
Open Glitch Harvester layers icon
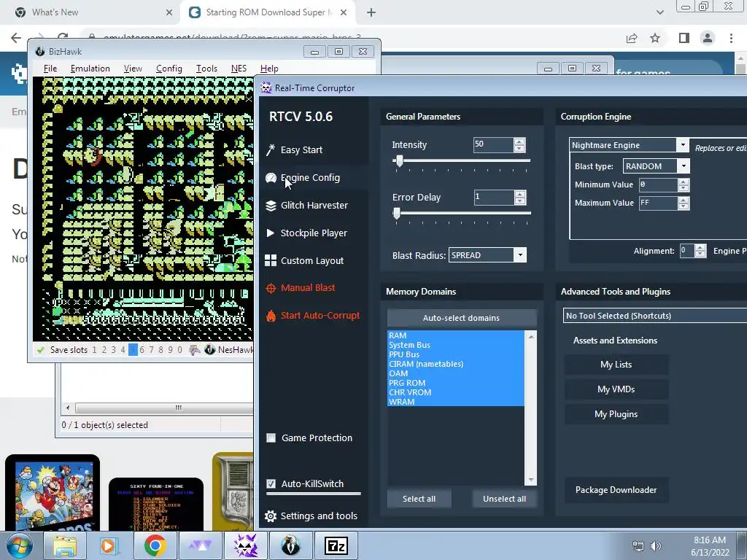point(271,205)
